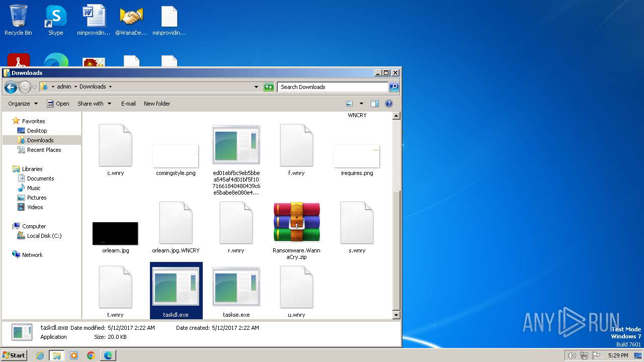Open the view options dropdown arrow
644x362 pixels.
click(x=361, y=104)
